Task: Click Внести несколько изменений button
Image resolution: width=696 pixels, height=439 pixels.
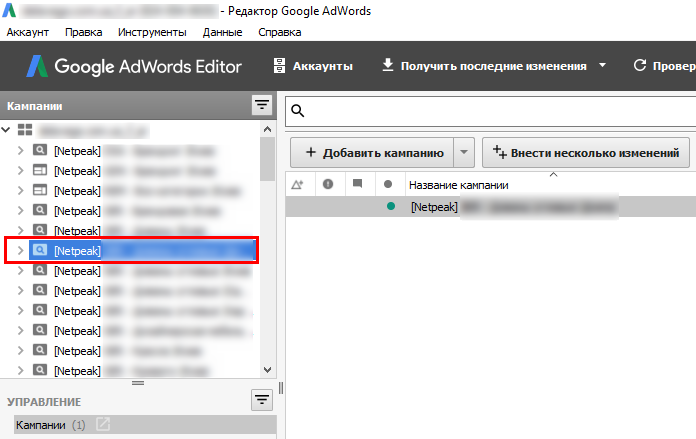Action: [x=586, y=153]
